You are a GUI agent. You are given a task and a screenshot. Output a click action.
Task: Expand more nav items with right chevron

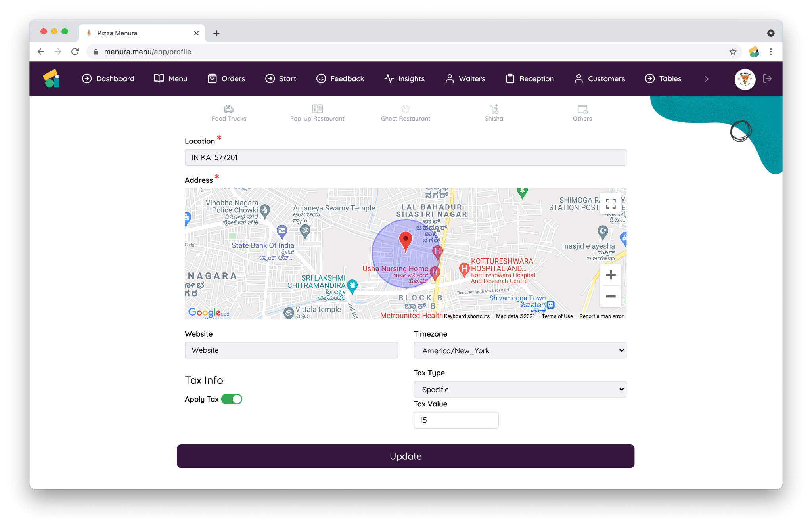(x=707, y=79)
